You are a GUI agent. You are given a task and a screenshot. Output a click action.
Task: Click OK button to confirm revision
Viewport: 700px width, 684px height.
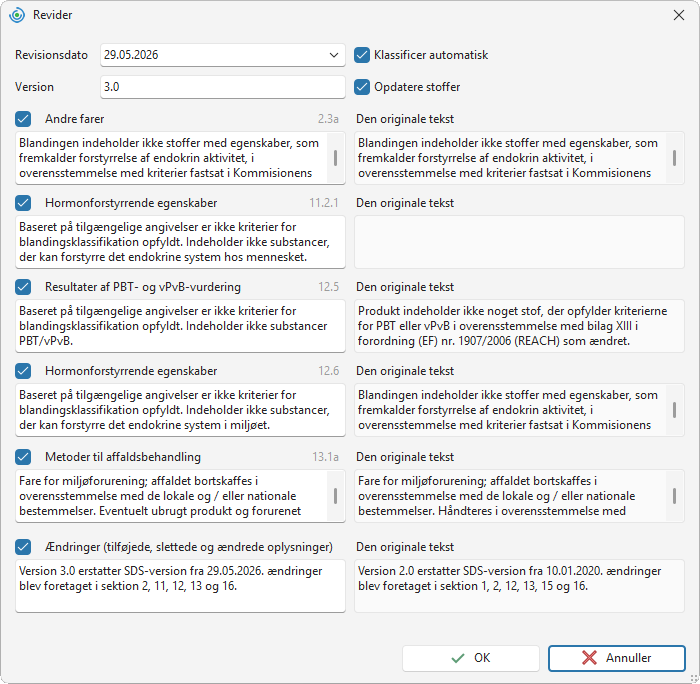pyautogui.click(x=471, y=658)
